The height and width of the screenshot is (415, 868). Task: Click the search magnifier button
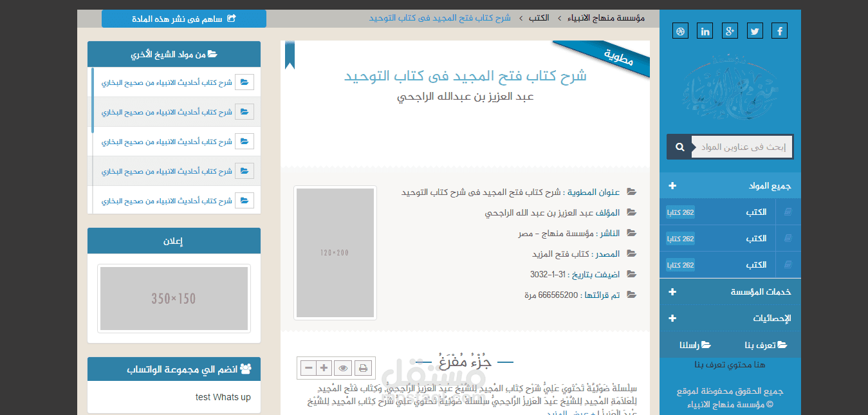click(x=679, y=147)
